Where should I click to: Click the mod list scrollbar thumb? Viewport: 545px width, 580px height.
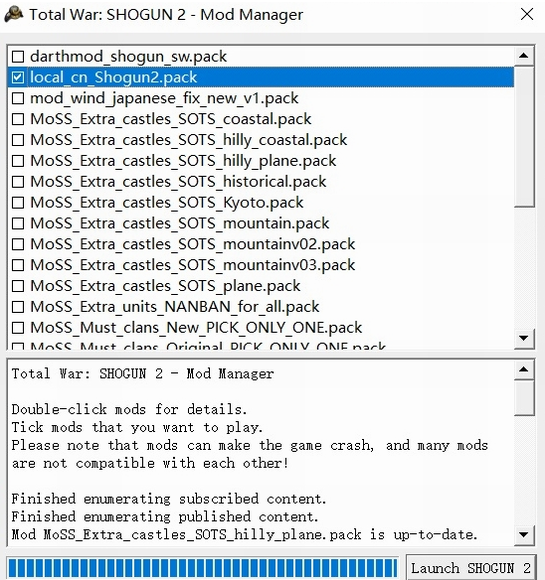tap(524, 136)
